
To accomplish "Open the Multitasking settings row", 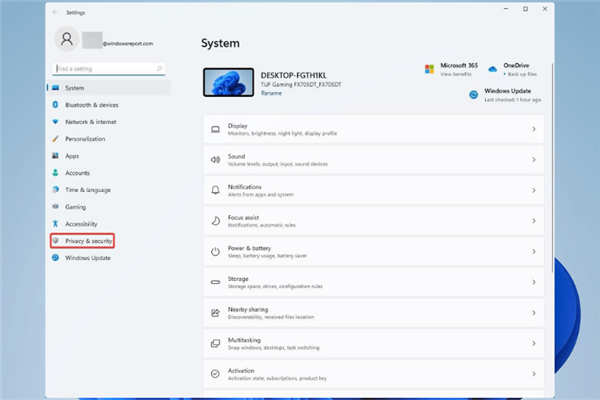I will 374,343.
